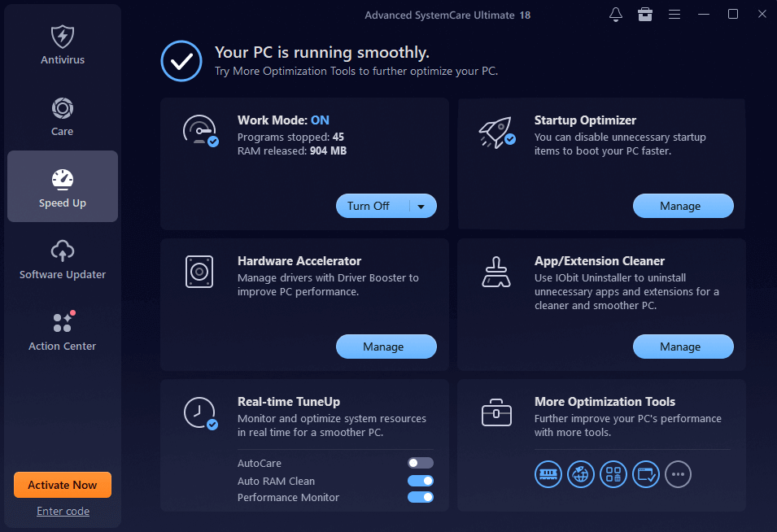Screen dimensions: 777x532
Task: Disable the Auto RAM Clean toggle
Action: coord(421,481)
